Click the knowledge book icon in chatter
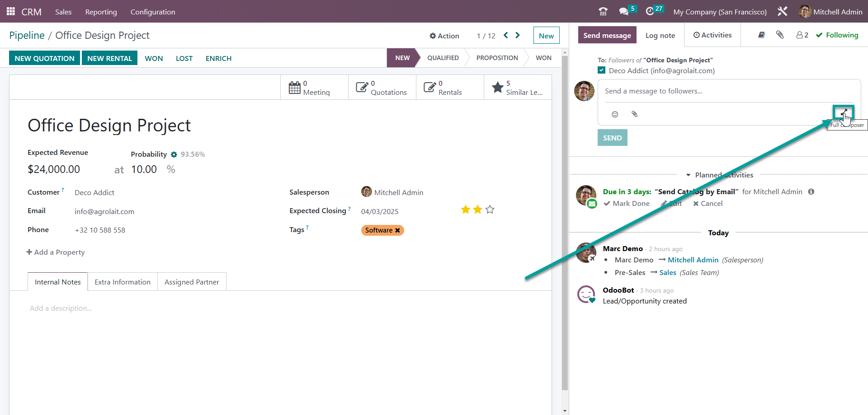Image resolution: width=868 pixels, height=415 pixels. pyautogui.click(x=761, y=35)
